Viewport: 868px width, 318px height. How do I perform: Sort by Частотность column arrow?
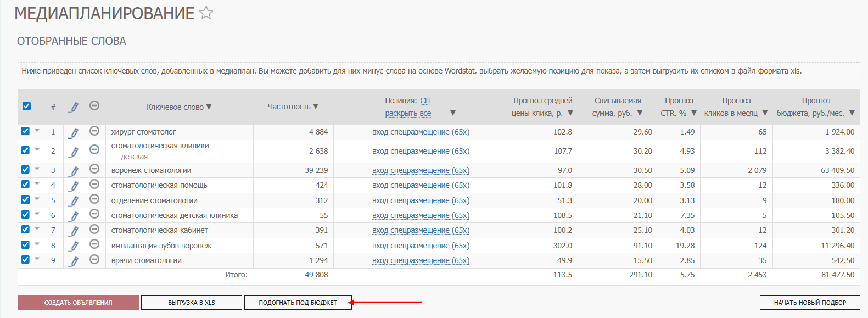316,107
